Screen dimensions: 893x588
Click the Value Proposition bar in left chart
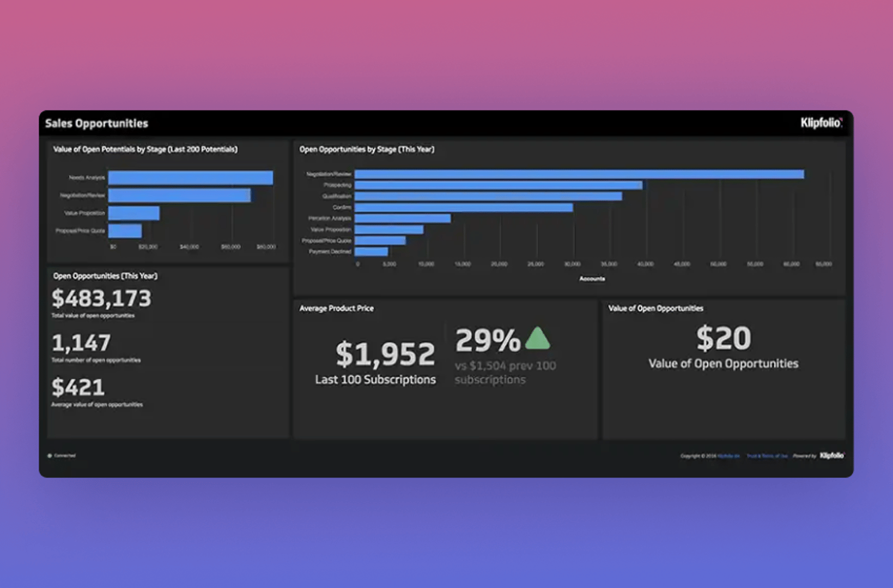pyautogui.click(x=133, y=213)
